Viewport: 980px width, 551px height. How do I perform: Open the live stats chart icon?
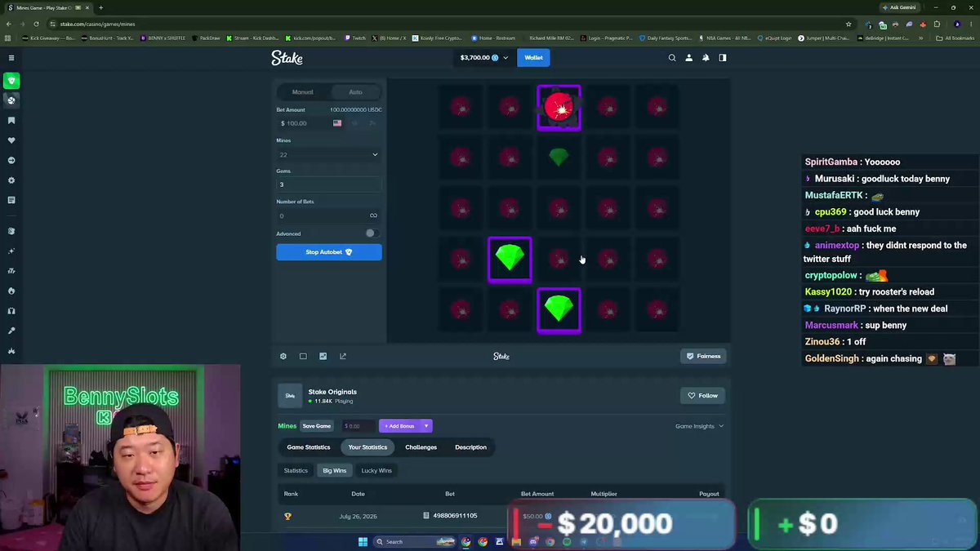coord(323,356)
